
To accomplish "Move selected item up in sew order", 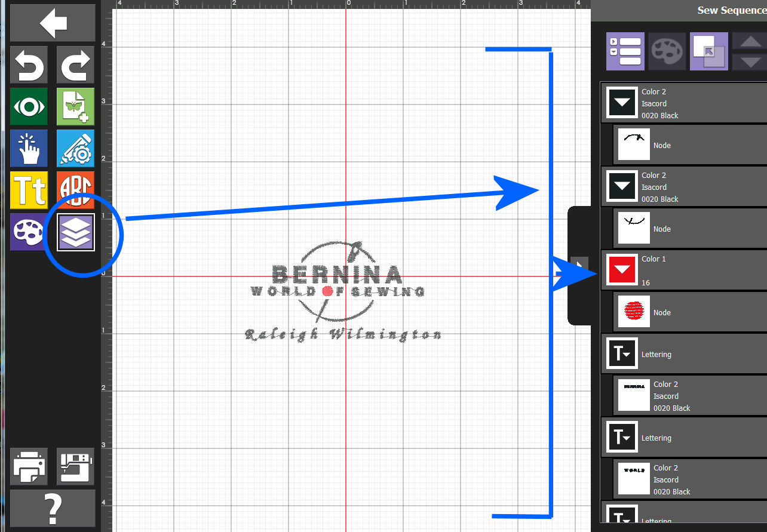I will (751, 41).
